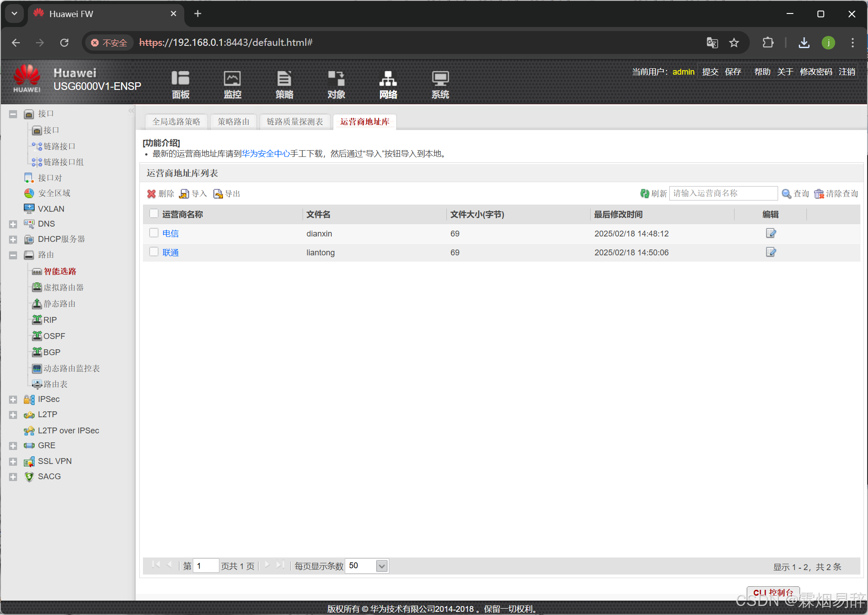Open the 每页显示条数 dropdown arrow
The image size is (868, 615).
point(382,566)
